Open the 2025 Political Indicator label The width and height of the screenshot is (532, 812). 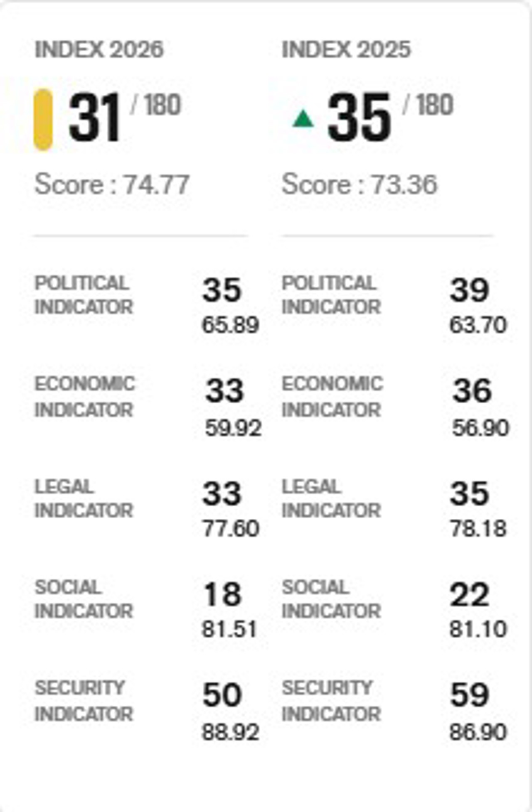click(x=331, y=295)
